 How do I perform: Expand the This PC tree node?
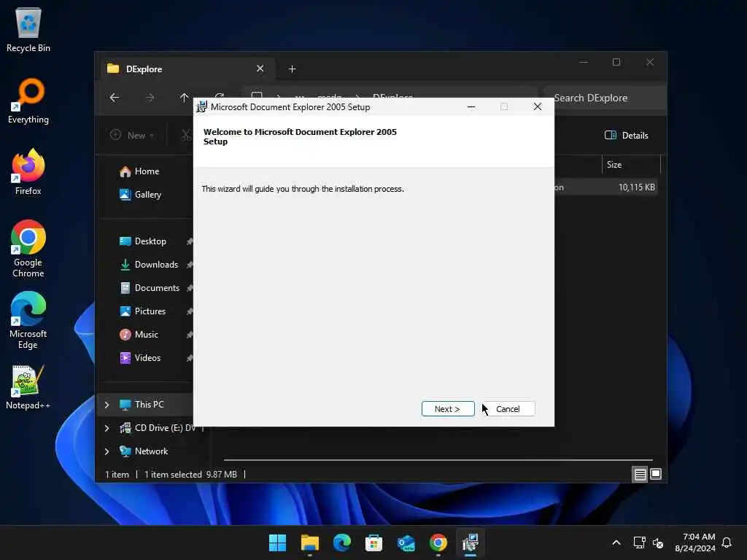(107, 405)
